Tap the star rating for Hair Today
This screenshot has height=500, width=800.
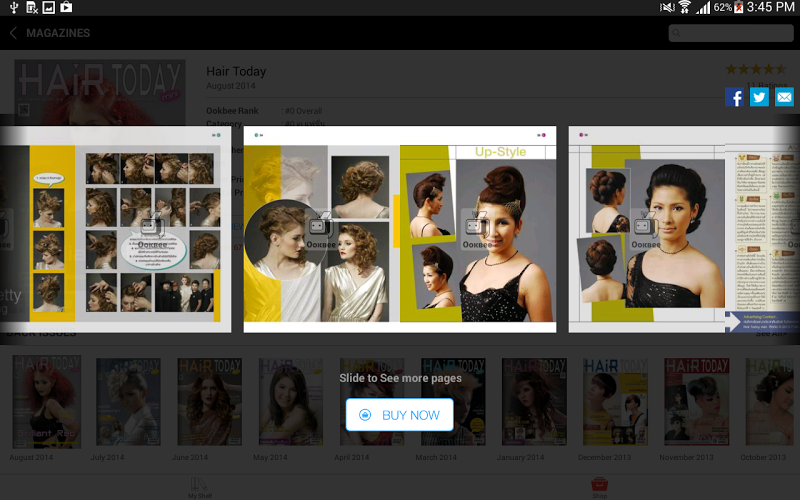pyautogui.click(x=756, y=69)
